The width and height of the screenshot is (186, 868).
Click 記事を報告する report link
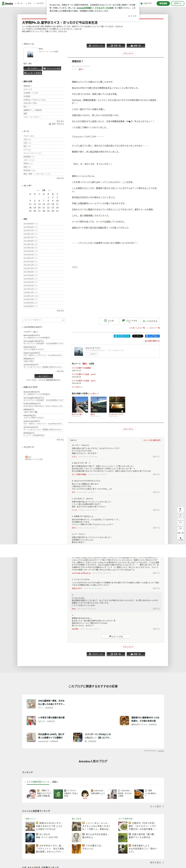point(152,341)
